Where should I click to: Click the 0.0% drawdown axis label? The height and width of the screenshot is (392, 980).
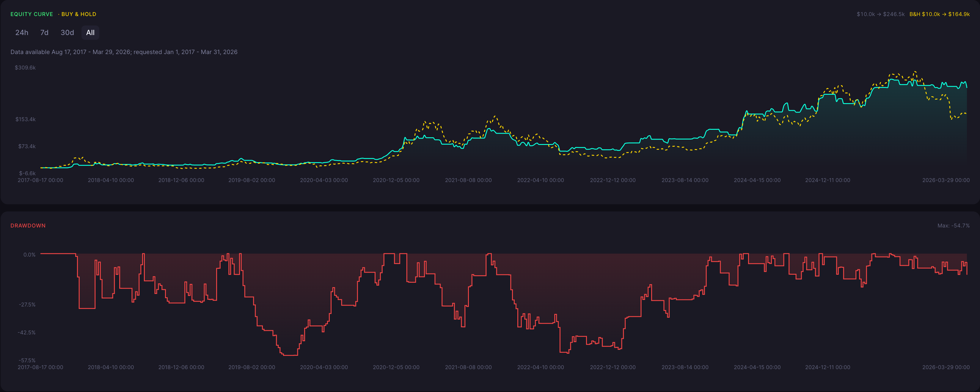(x=29, y=255)
